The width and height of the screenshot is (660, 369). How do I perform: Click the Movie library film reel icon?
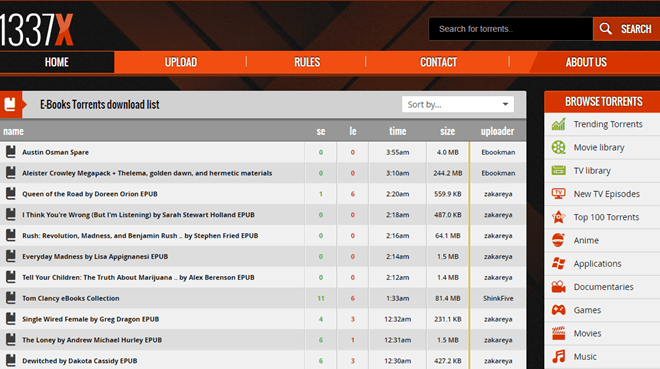pos(559,147)
